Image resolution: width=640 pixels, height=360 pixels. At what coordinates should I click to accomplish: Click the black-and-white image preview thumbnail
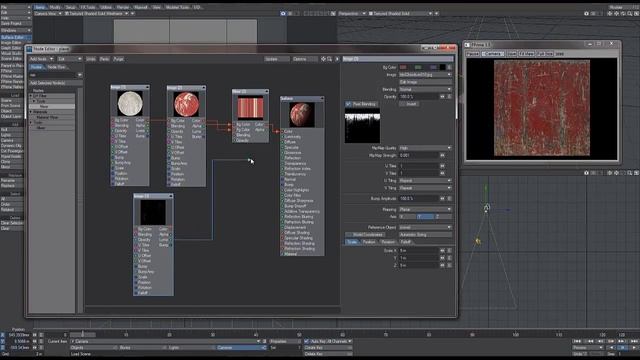click(x=362, y=125)
